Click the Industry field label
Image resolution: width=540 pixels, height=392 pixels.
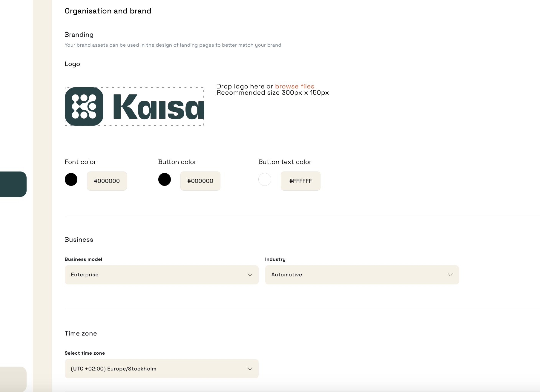tap(275, 259)
